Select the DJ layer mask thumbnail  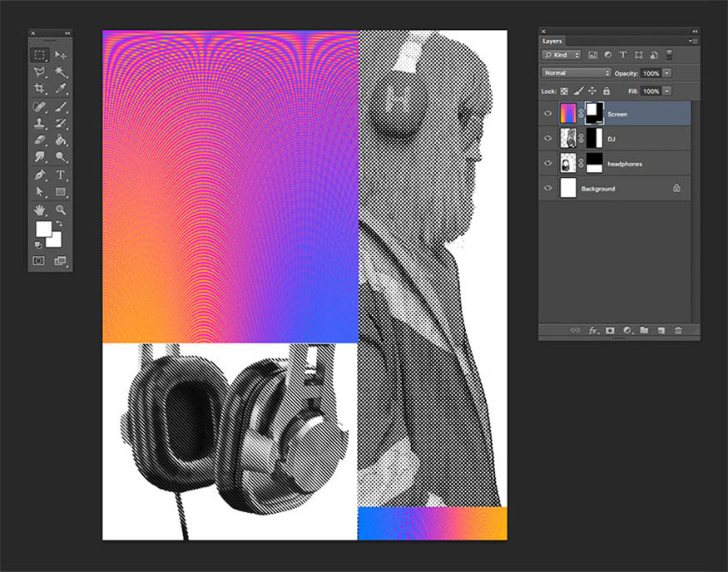(594, 138)
